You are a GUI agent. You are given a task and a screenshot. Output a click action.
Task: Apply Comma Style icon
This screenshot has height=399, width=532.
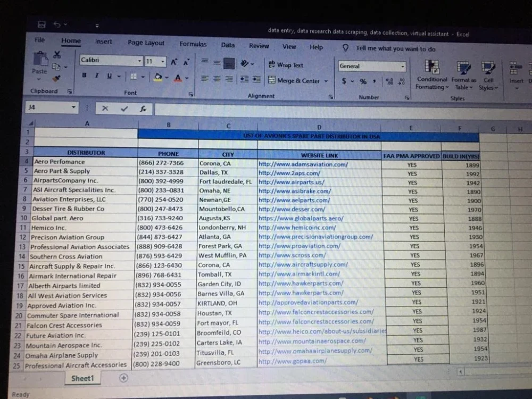click(374, 81)
